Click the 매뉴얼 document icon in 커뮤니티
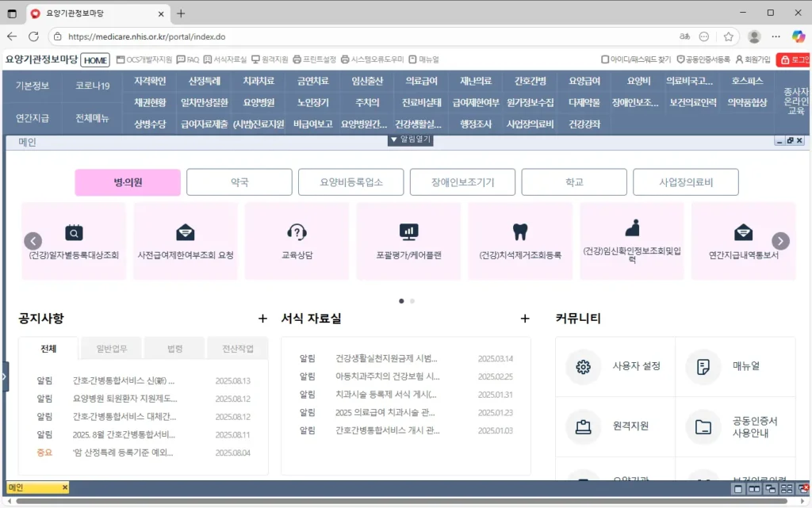 tap(703, 366)
